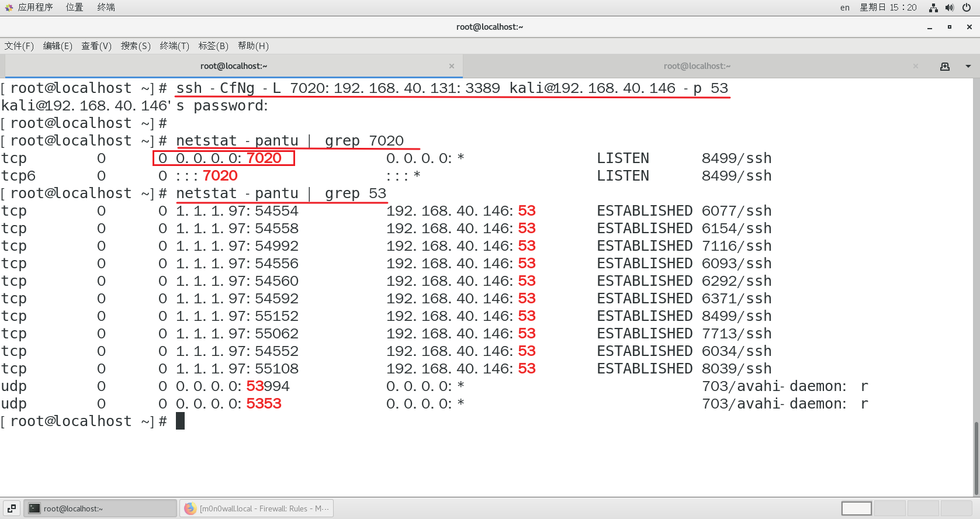Click the Firefox icon in taskbar
The width and height of the screenshot is (980, 519).
coord(190,508)
